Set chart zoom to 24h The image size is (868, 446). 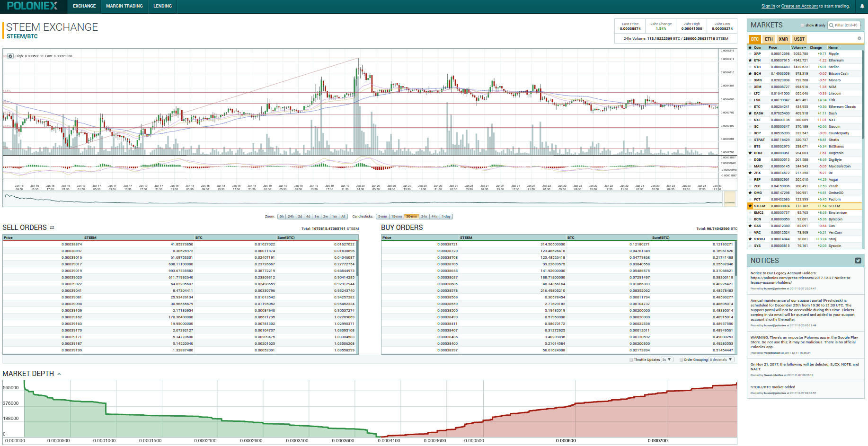click(x=291, y=217)
